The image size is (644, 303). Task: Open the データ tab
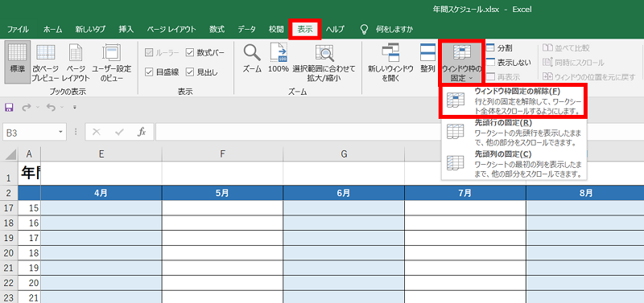[x=246, y=29]
